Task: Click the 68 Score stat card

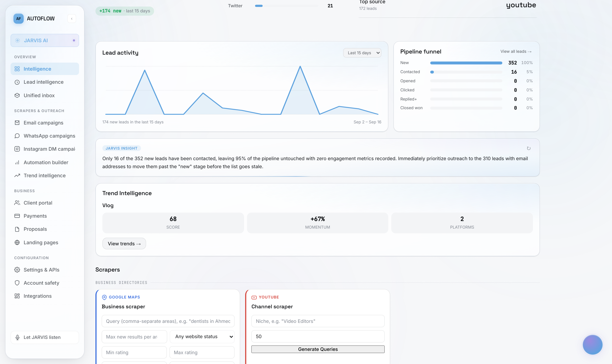Action: point(173,223)
